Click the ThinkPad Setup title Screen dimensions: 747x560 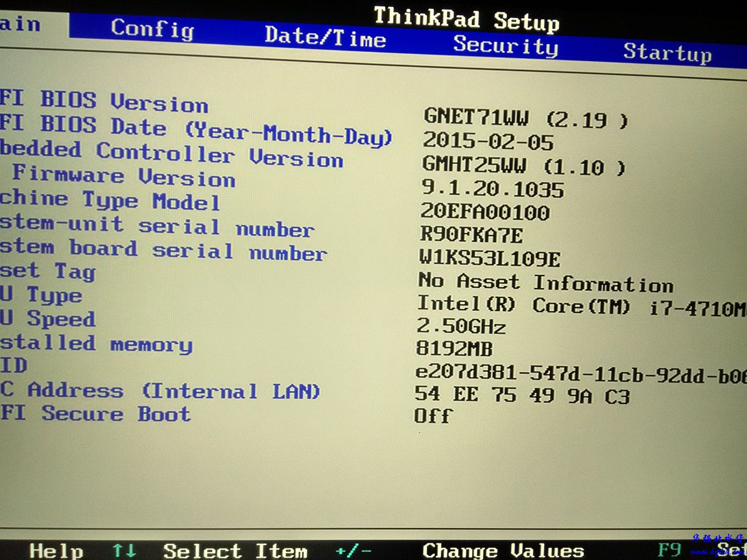tap(466, 20)
